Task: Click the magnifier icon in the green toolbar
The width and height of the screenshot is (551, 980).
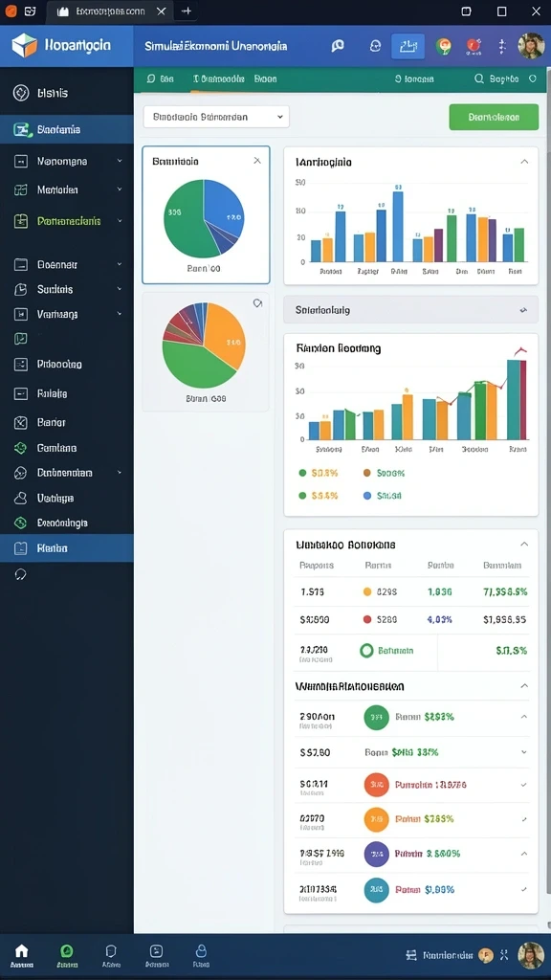Action: click(x=479, y=79)
